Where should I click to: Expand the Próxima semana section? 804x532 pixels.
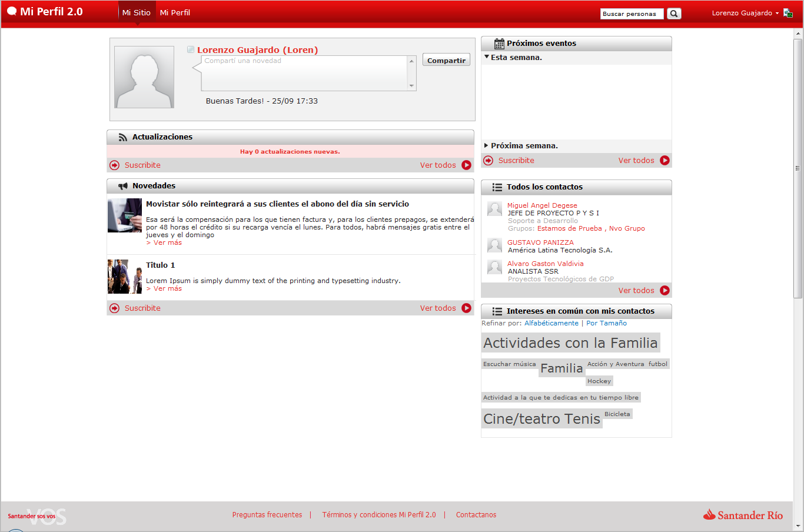pos(486,145)
